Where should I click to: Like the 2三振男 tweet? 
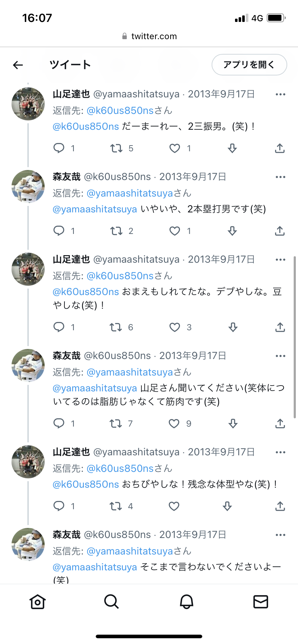[175, 148]
